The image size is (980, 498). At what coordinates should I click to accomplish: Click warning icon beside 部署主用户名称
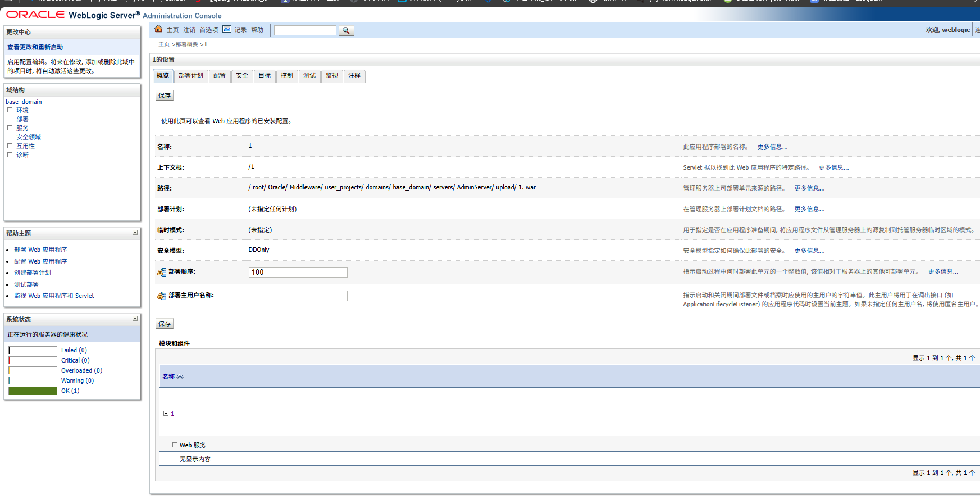pos(162,296)
